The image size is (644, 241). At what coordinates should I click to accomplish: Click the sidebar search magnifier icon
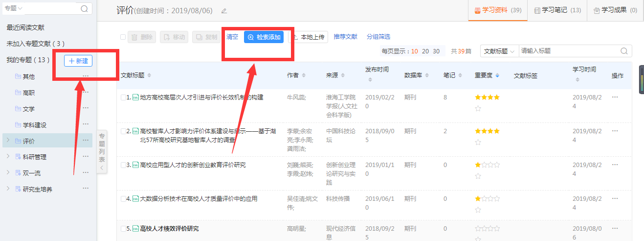[x=84, y=8]
